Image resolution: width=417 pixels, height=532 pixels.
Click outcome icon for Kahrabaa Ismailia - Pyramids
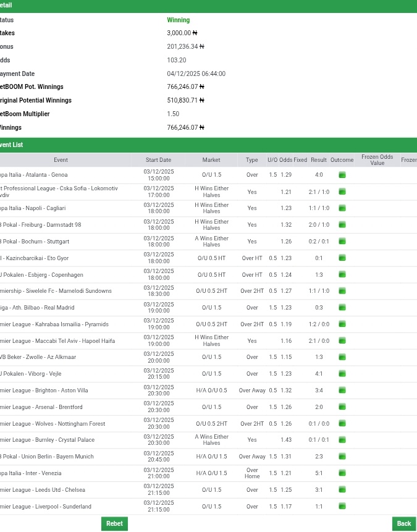click(x=342, y=324)
